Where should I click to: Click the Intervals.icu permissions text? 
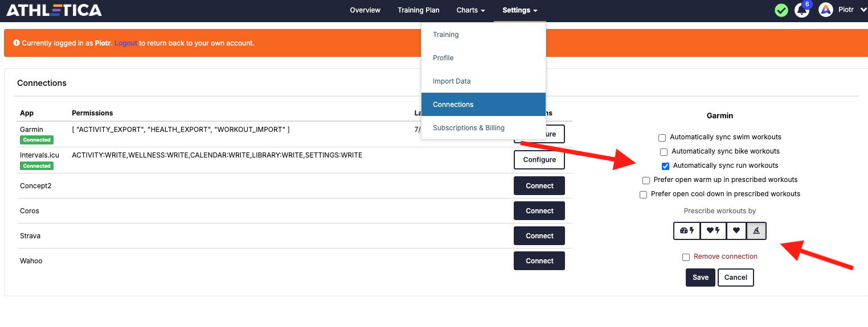click(217, 155)
